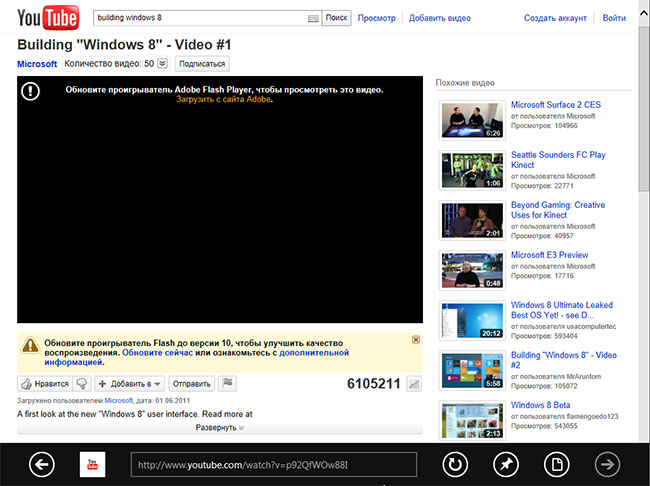
Task: Click the YouTube site tile in browser bar
Action: point(92,464)
